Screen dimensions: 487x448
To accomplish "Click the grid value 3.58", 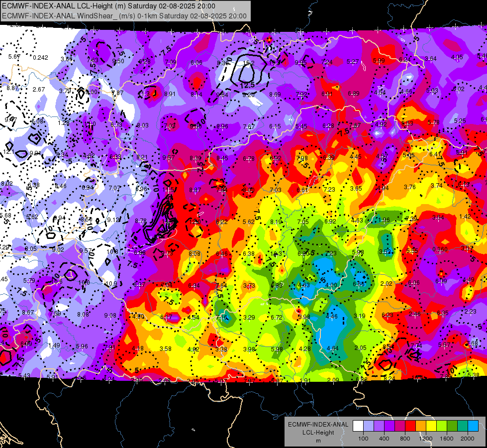I will coord(166,349).
